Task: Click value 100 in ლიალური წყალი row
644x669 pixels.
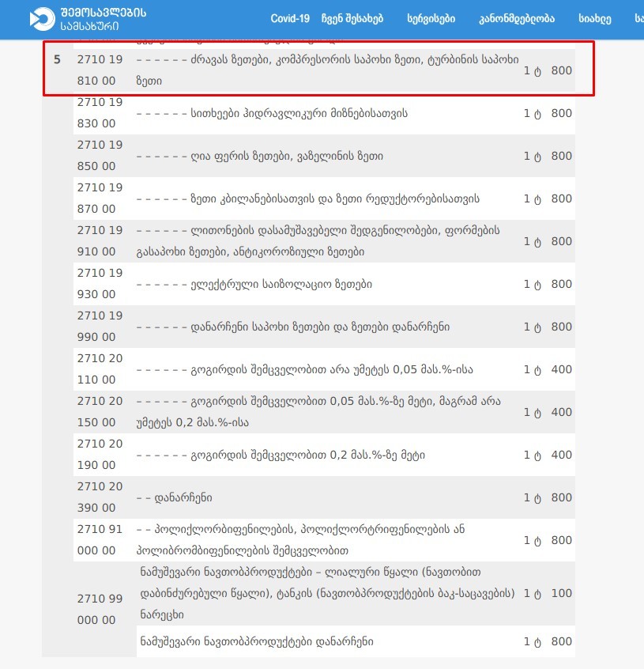Action: point(561,593)
